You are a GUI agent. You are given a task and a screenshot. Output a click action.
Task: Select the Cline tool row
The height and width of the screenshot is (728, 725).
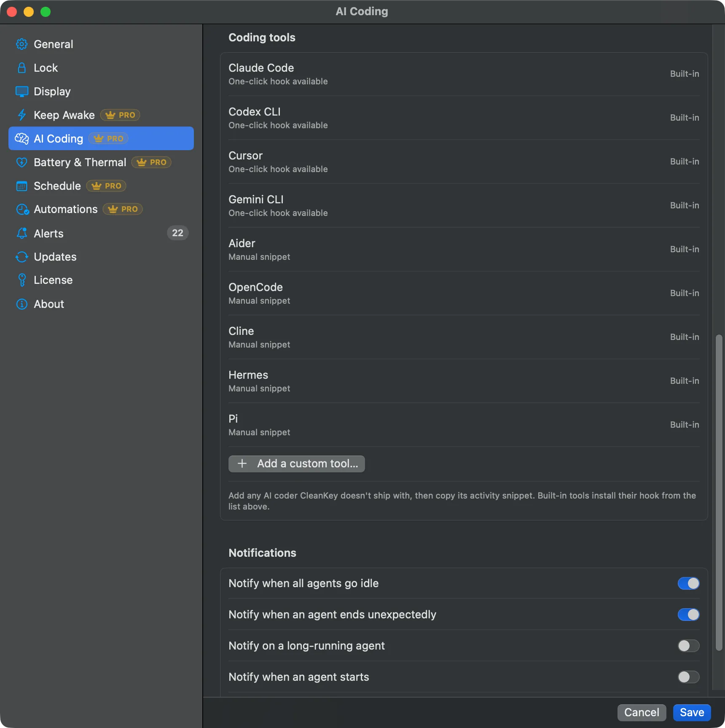click(x=464, y=337)
